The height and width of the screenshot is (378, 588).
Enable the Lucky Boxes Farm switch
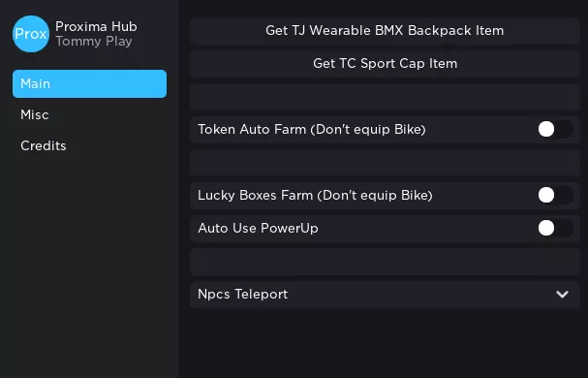click(x=555, y=195)
